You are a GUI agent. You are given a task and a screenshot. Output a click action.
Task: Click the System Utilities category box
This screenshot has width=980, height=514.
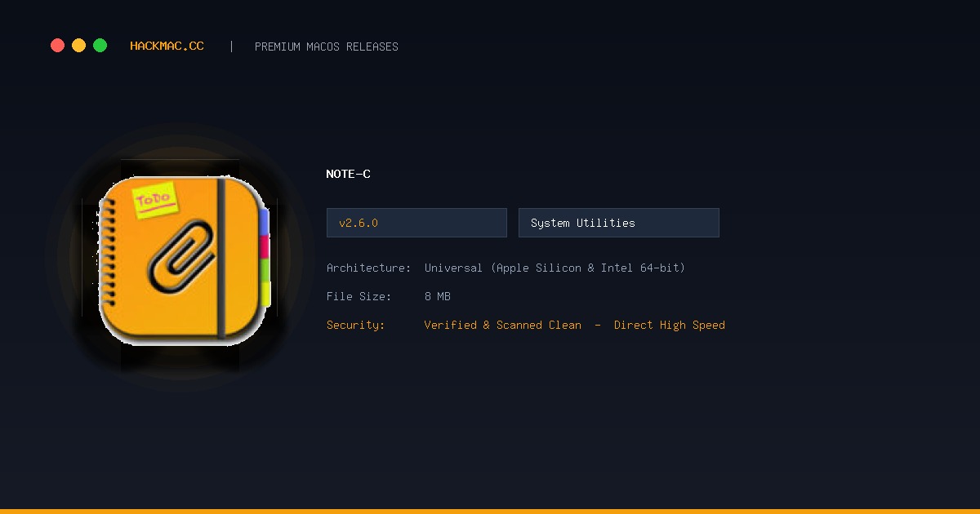tap(619, 223)
